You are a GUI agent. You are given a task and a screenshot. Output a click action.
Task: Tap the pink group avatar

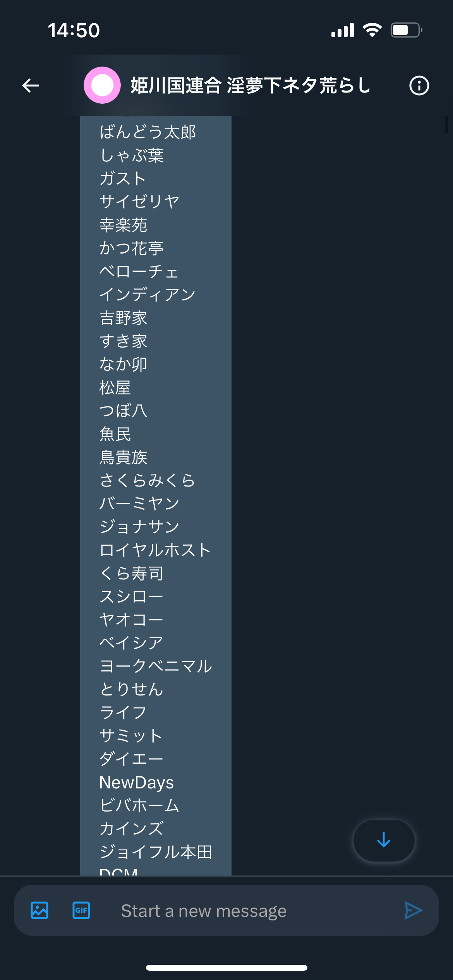[x=102, y=85]
